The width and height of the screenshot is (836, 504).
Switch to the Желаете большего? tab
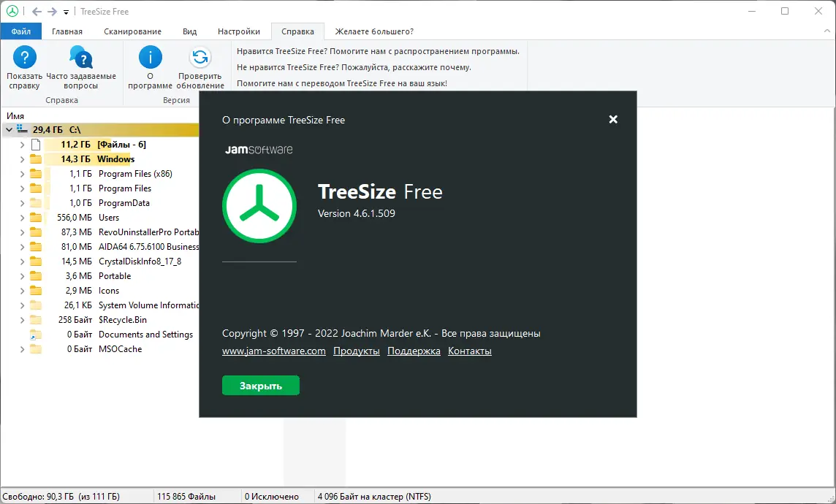pyautogui.click(x=374, y=31)
